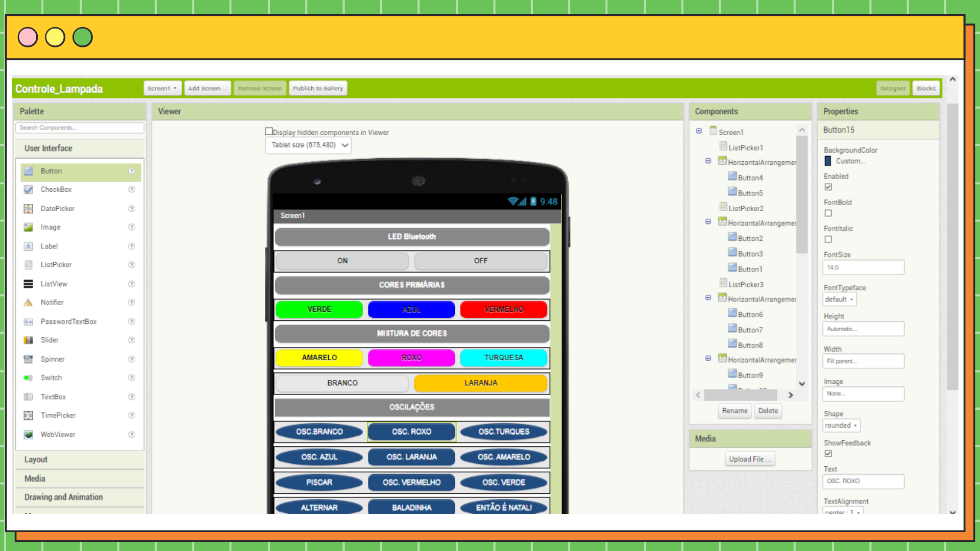The height and width of the screenshot is (551, 980).
Task: Switch to the Blocks view
Action: (x=925, y=88)
